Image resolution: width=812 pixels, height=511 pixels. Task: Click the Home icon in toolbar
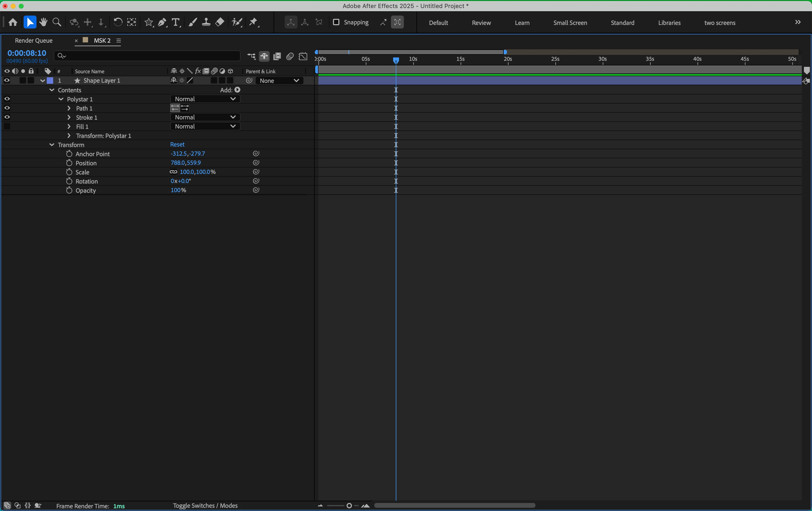pos(13,23)
